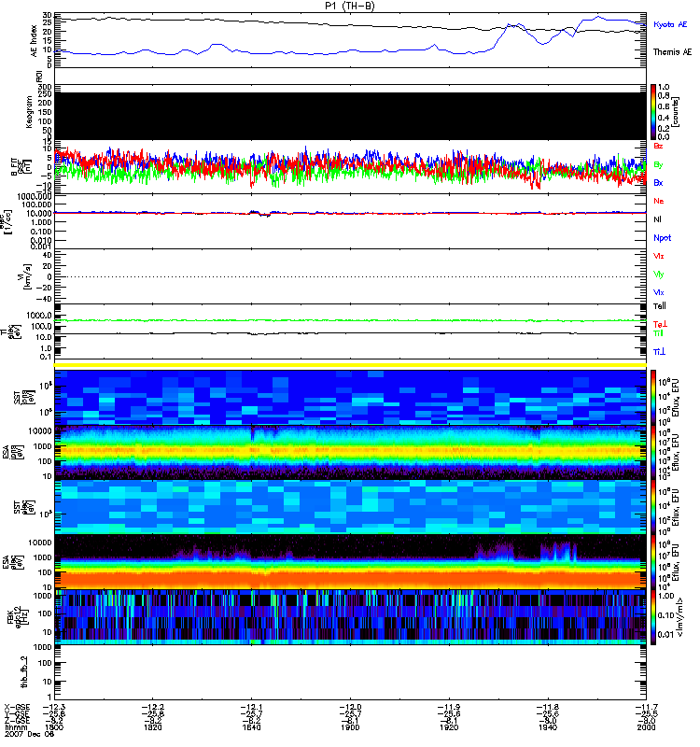Select the black "Themis AE" legend label

[672, 52]
